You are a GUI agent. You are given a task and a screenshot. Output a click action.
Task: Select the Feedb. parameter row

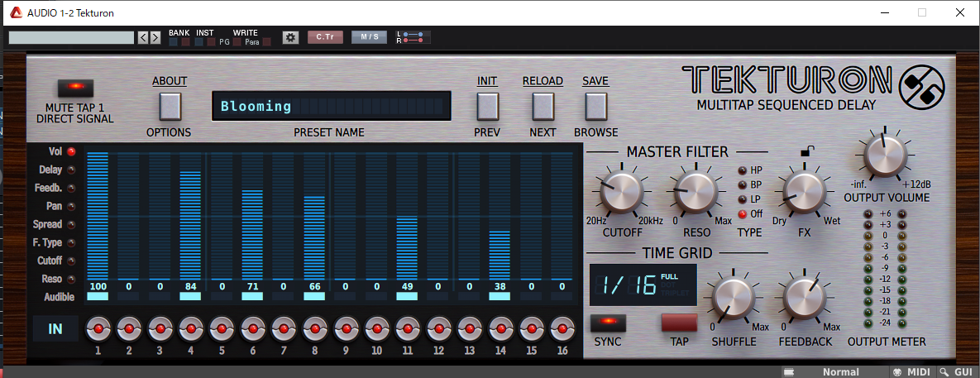coord(56,188)
